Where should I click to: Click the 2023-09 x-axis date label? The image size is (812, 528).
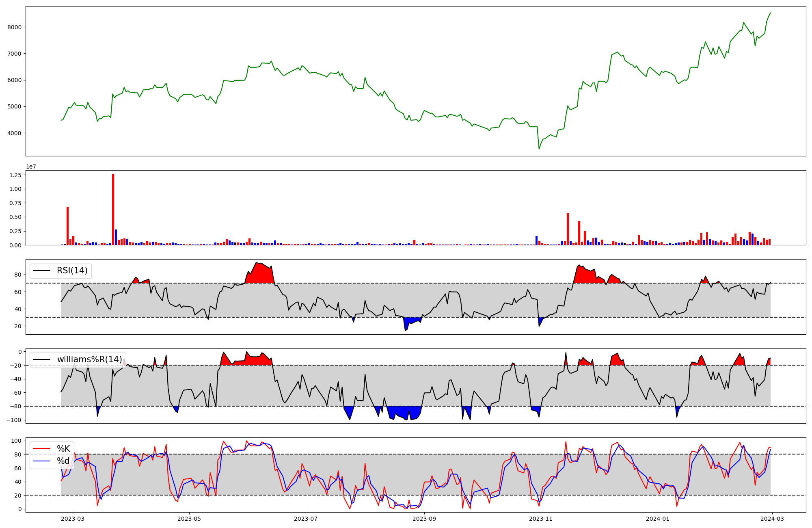424,519
